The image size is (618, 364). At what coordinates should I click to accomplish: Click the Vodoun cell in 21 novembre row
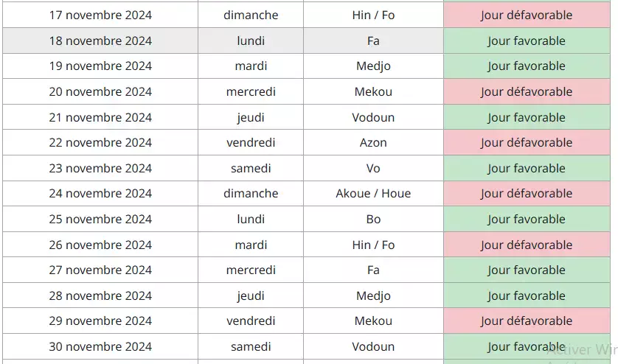(373, 117)
